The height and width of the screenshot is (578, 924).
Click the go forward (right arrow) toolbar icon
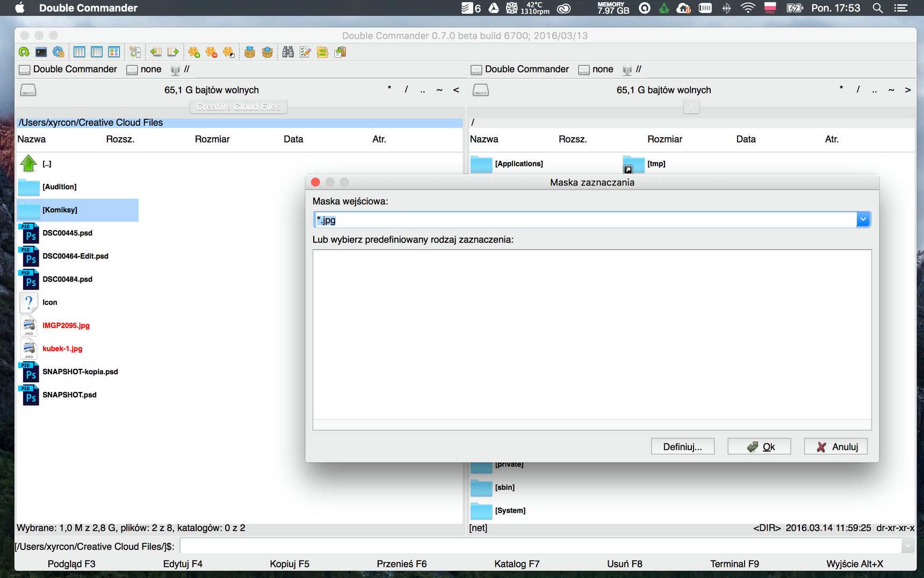(173, 52)
